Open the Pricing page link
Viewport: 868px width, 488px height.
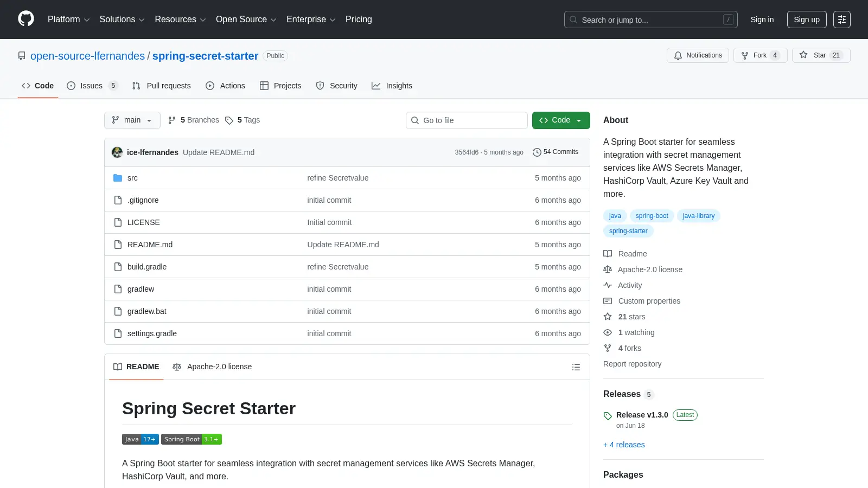pos(359,20)
